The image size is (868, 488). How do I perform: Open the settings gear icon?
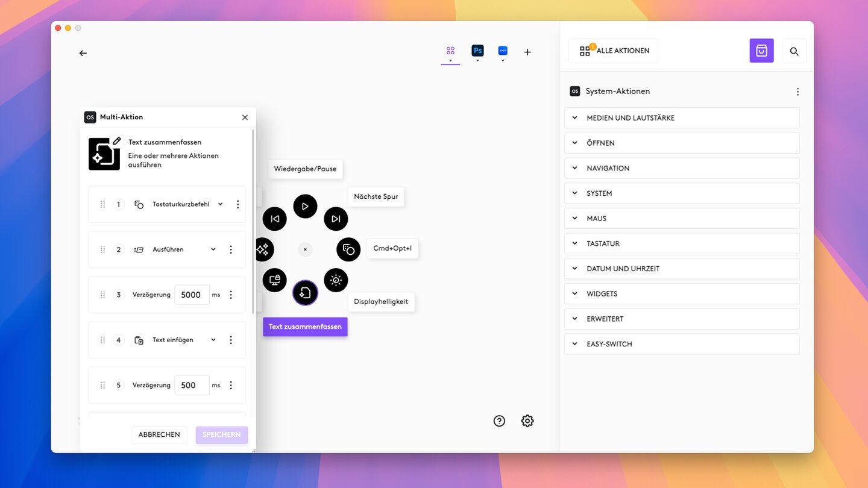(527, 421)
